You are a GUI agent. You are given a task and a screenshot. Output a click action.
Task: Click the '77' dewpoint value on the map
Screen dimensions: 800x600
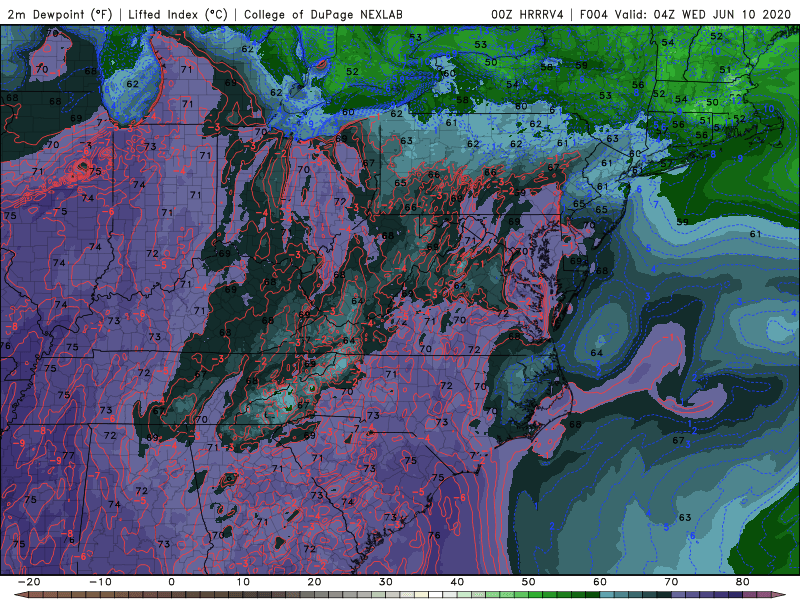point(68,456)
